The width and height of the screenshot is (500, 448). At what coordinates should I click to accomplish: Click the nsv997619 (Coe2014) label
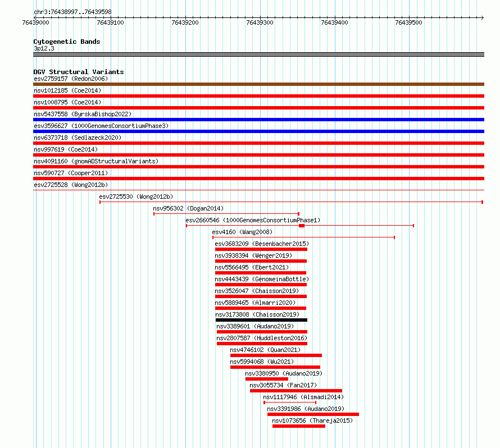(66, 149)
